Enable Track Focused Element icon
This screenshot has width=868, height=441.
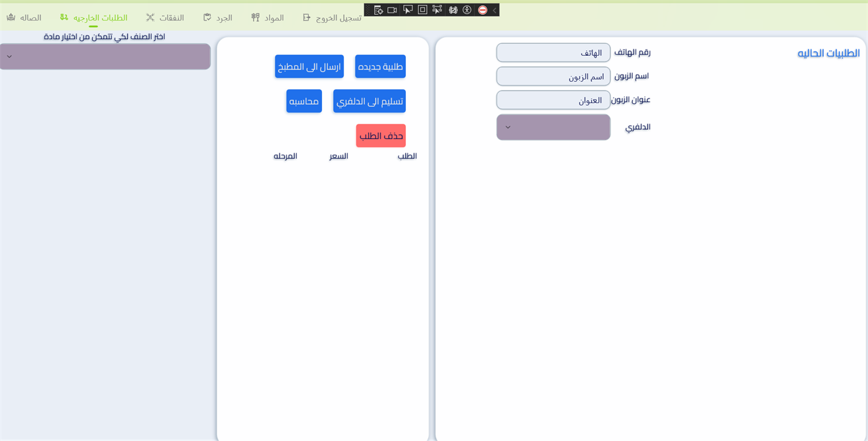coord(437,10)
